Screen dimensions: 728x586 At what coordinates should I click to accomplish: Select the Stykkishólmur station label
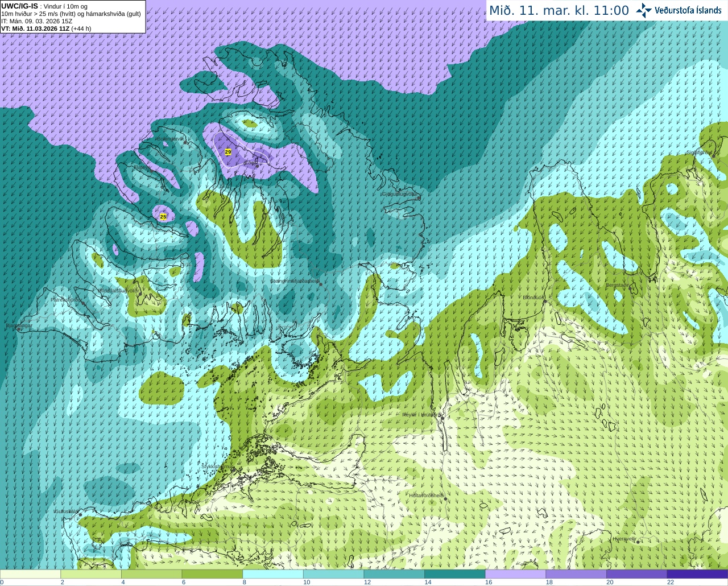(218, 466)
